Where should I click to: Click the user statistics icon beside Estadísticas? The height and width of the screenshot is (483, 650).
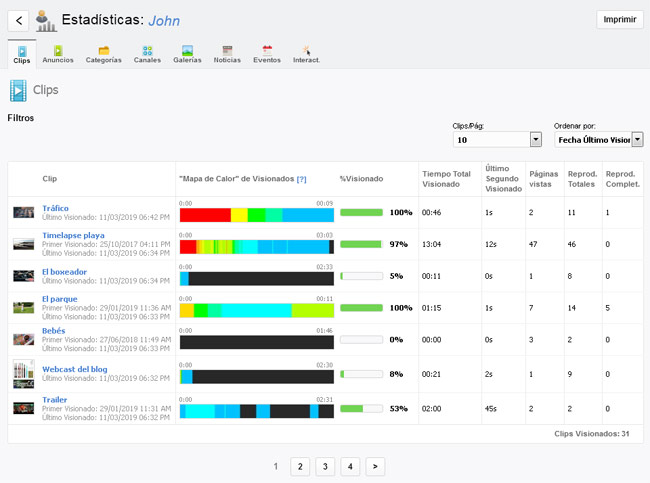coord(45,21)
